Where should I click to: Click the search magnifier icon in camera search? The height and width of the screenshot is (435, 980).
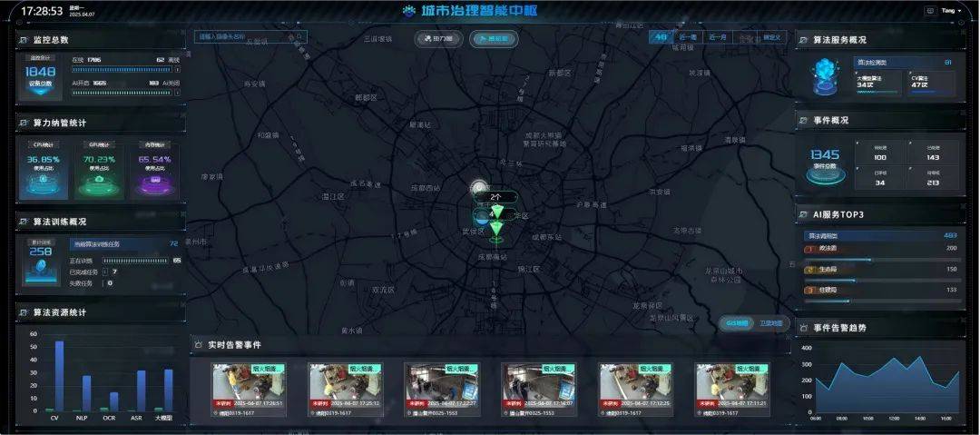point(299,37)
